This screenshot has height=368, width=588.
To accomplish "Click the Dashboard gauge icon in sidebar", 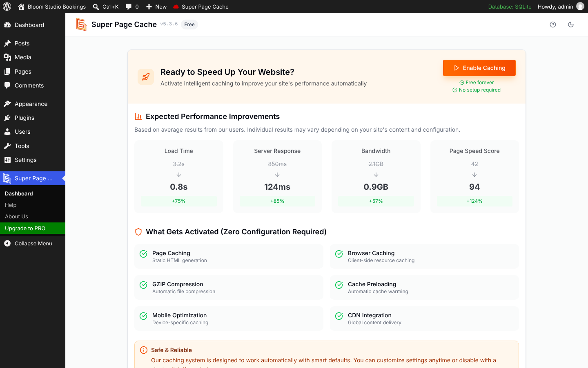I will (x=7, y=25).
